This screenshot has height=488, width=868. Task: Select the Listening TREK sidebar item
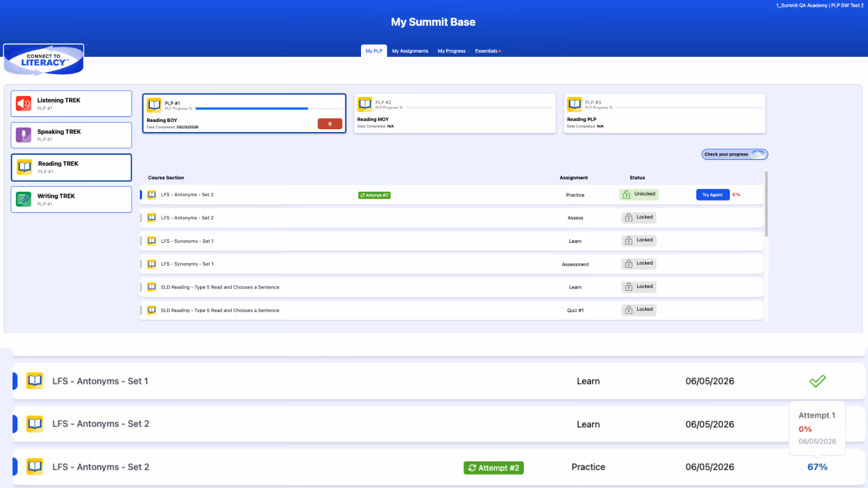point(71,104)
